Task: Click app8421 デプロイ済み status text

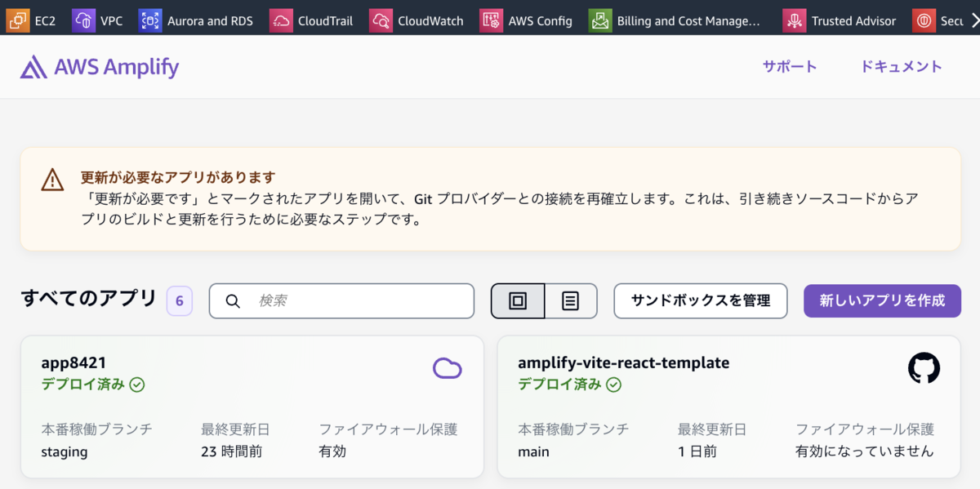Action: (83, 385)
